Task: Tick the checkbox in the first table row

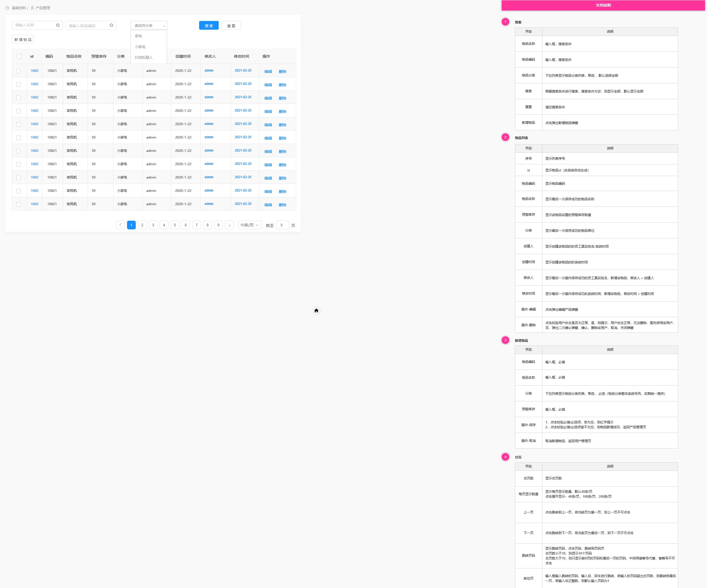Action: (x=19, y=71)
